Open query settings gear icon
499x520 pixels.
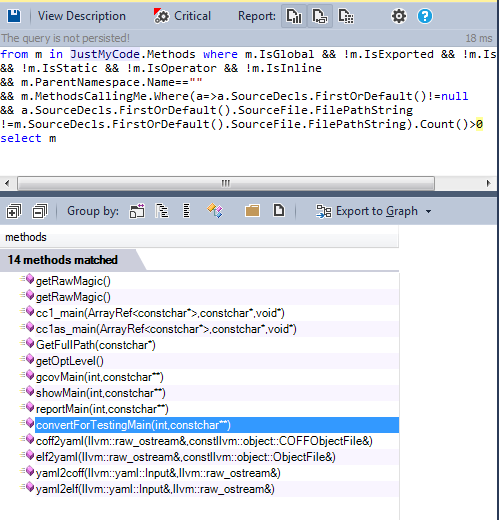[x=399, y=16]
